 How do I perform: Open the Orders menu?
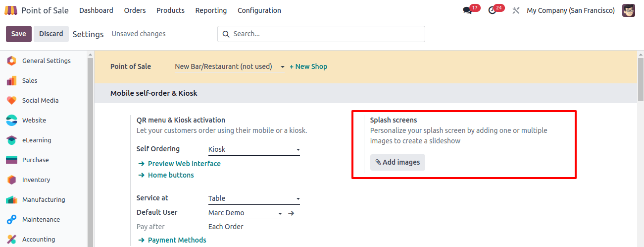(135, 10)
